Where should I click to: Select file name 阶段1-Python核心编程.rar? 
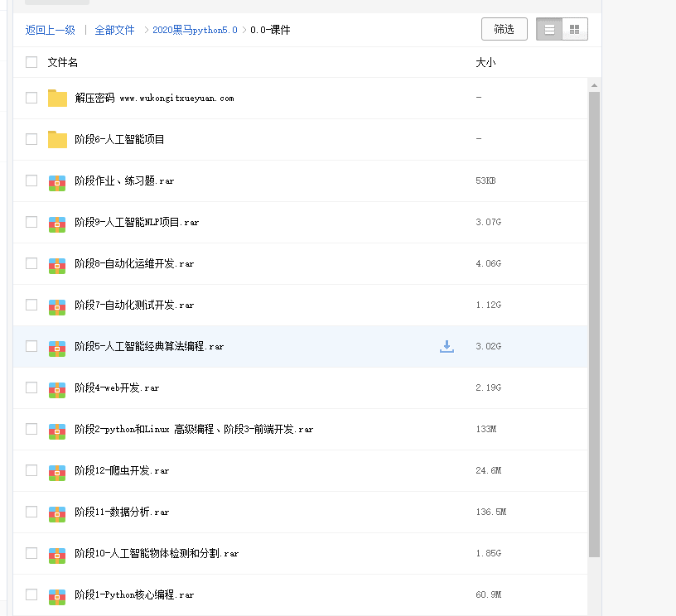point(134,594)
